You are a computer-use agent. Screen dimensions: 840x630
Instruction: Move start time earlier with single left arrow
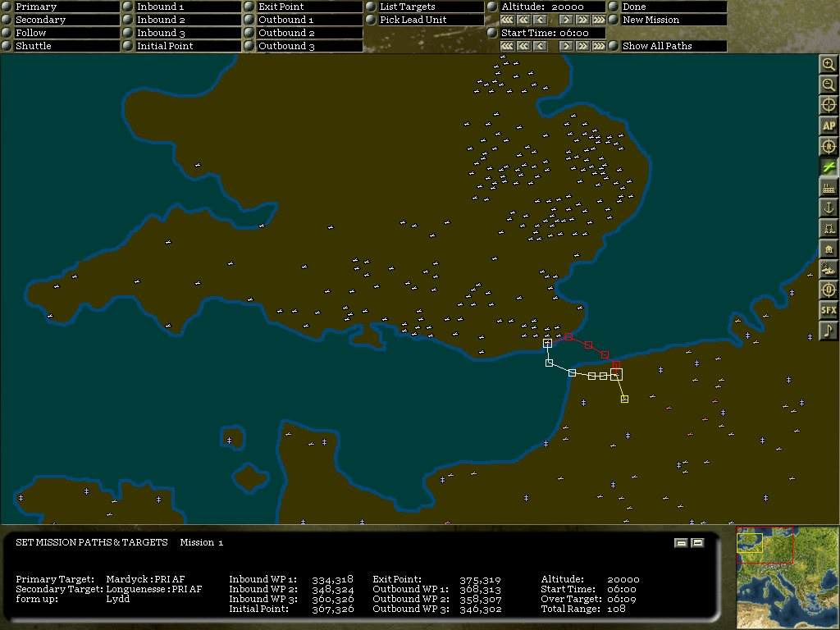click(x=540, y=46)
